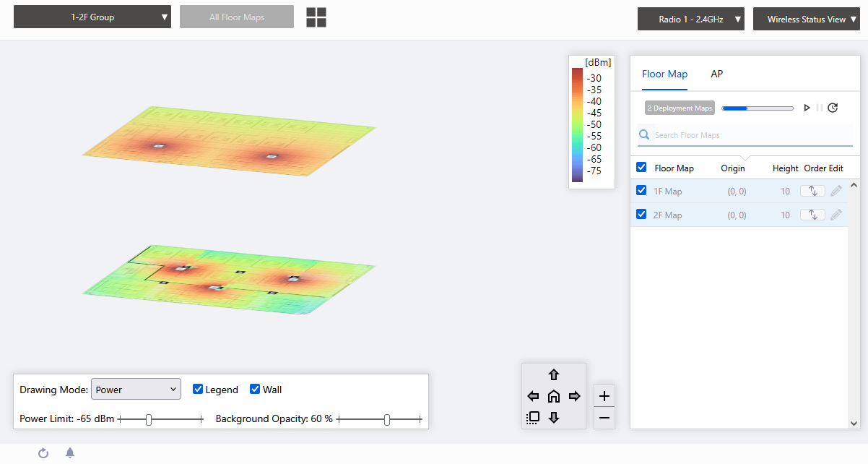This screenshot has width=868, height=464.
Task: Switch to the AP tab
Action: click(x=716, y=74)
